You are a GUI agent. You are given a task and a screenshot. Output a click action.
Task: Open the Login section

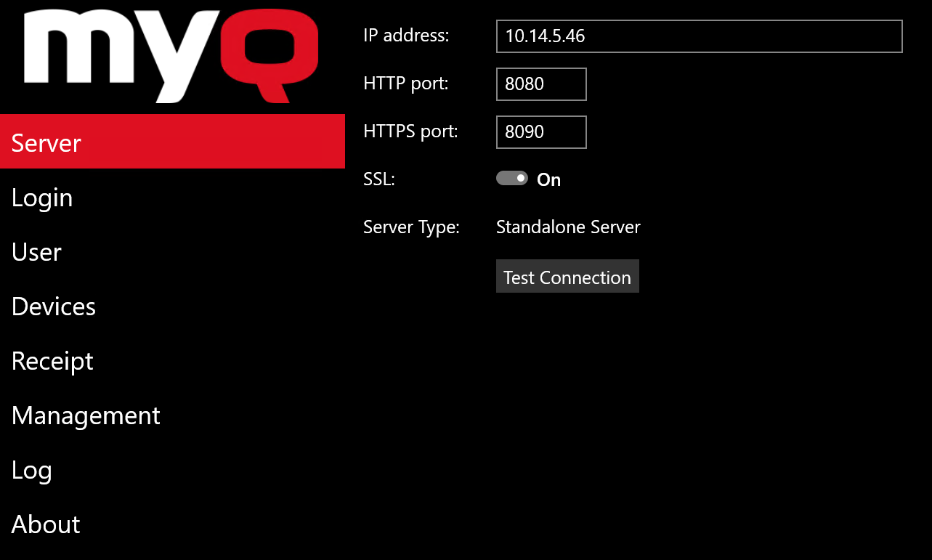point(41,197)
